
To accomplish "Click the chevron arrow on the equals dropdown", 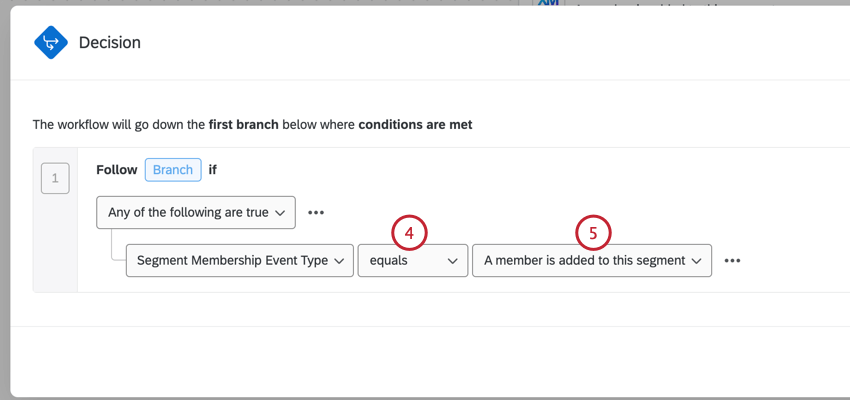I will pyautogui.click(x=452, y=261).
